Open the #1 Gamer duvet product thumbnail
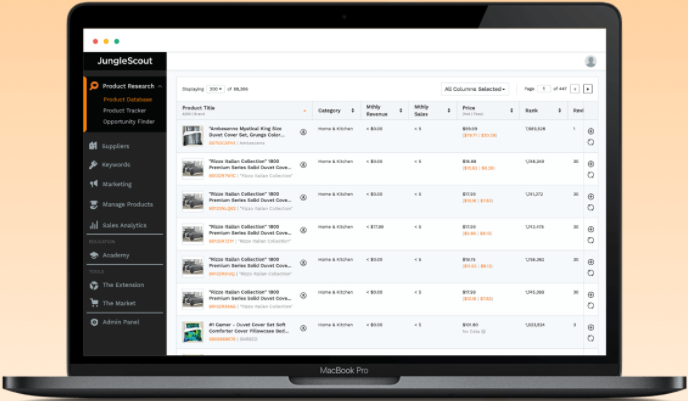The image size is (688, 401). coord(193,332)
